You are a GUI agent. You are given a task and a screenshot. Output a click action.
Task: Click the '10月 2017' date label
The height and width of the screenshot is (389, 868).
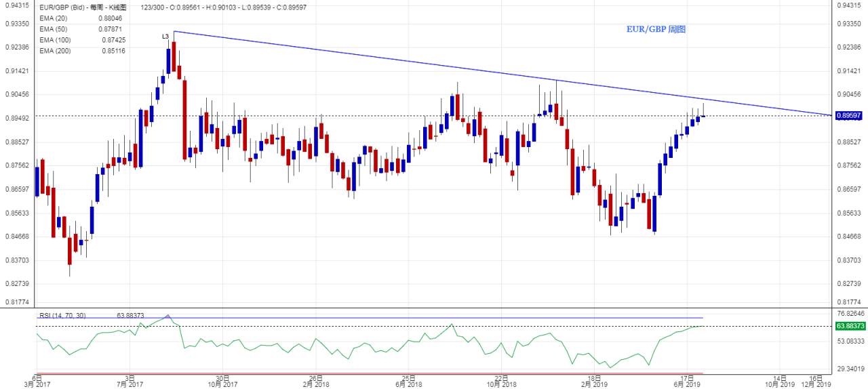[222, 384]
